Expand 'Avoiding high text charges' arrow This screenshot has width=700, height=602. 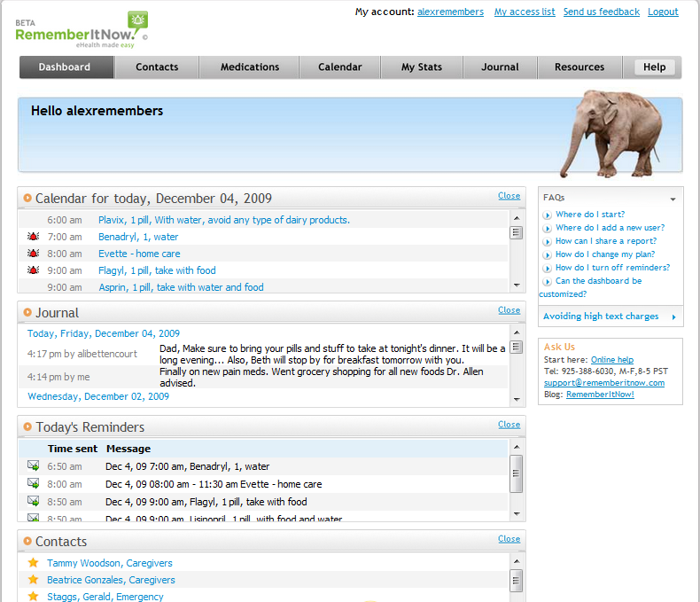pos(673,317)
